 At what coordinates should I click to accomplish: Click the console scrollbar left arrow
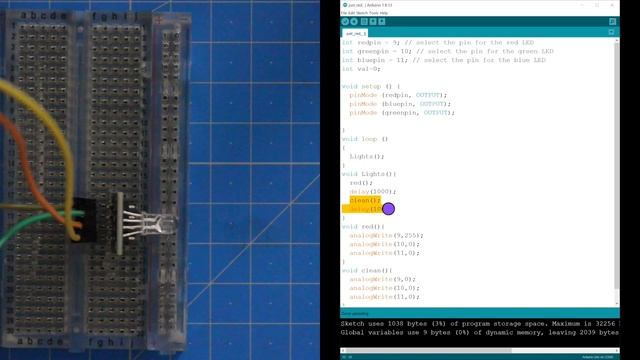343,351
